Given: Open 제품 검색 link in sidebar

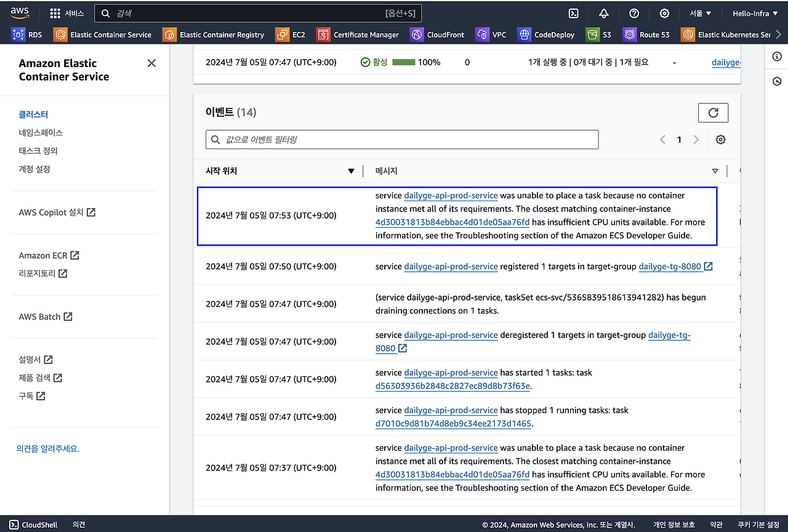Looking at the screenshot, I should pyautogui.click(x=41, y=377).
